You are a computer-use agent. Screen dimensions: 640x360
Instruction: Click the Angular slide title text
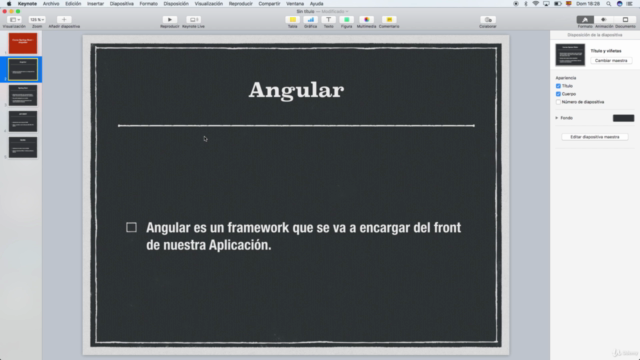point(296,90)
